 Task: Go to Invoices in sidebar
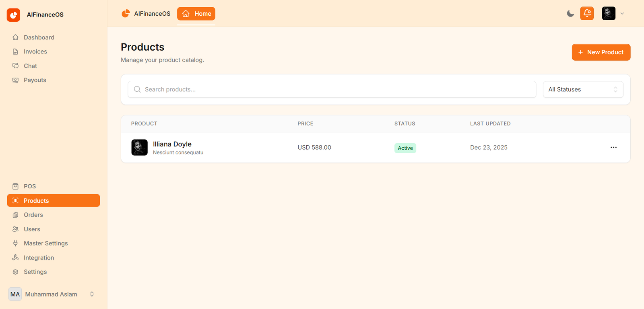coord(53,51)
